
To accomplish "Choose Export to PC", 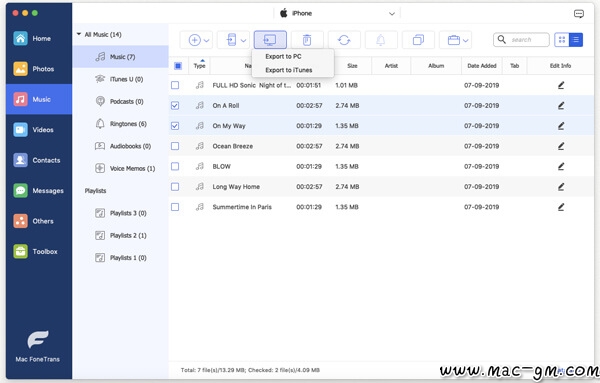I will 283,56.
